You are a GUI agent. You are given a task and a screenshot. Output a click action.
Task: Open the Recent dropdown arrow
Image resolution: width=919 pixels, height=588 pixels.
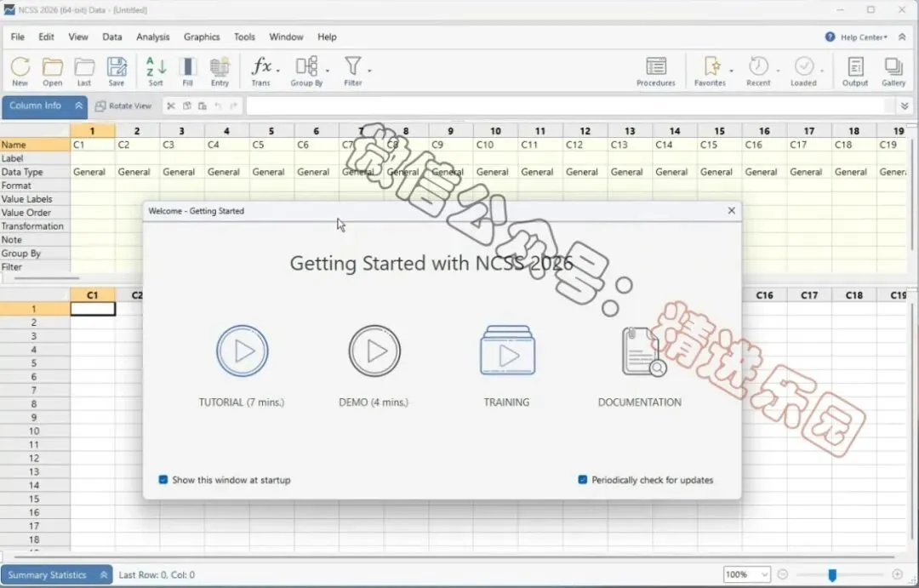[x=779, y=71]
